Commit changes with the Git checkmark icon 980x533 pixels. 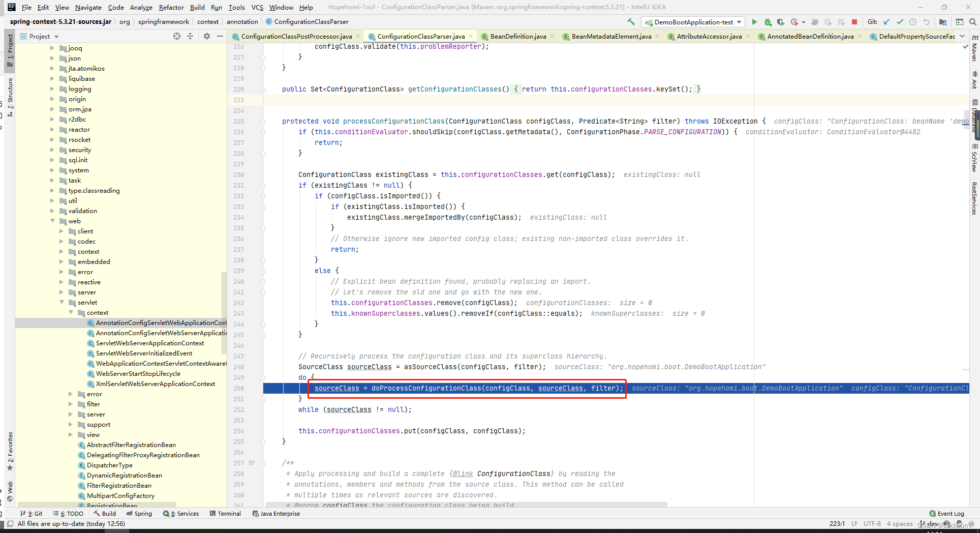(900, 22)
